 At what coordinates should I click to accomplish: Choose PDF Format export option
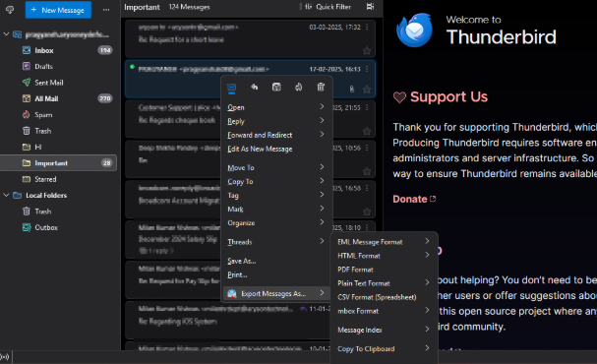384,270
